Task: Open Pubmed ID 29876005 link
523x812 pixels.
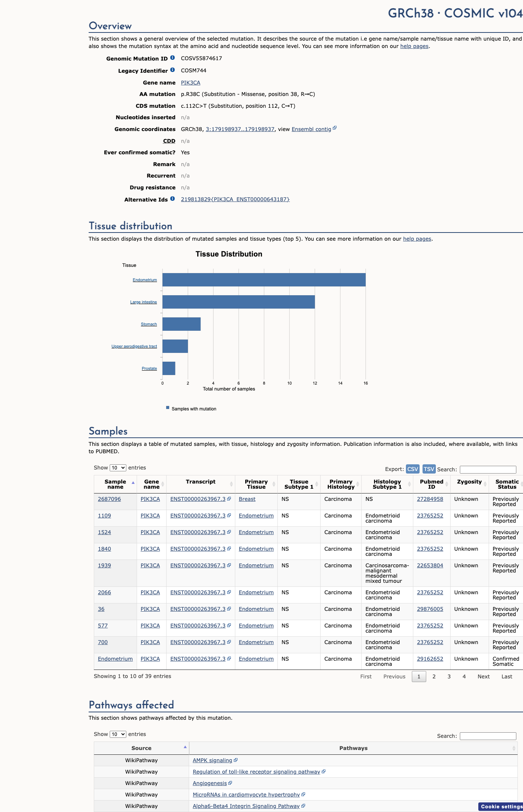Action: click(430, 609)
